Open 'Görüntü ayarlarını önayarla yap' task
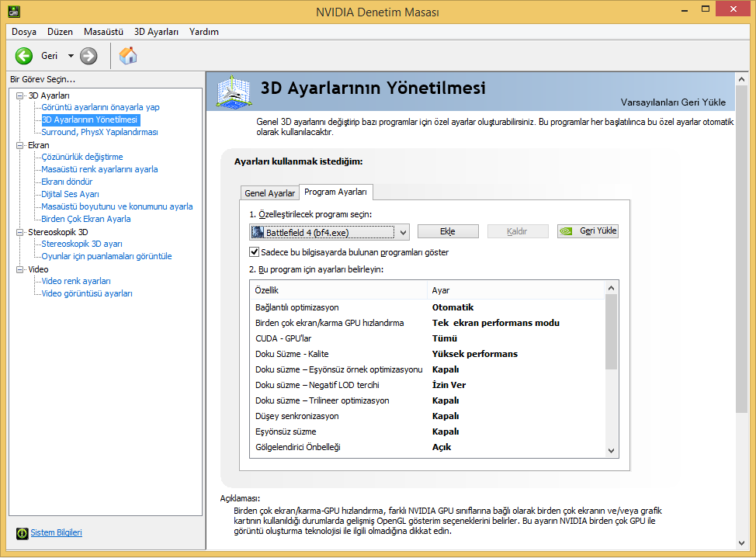This screenshot has height=558, width=756. point(100,107)
